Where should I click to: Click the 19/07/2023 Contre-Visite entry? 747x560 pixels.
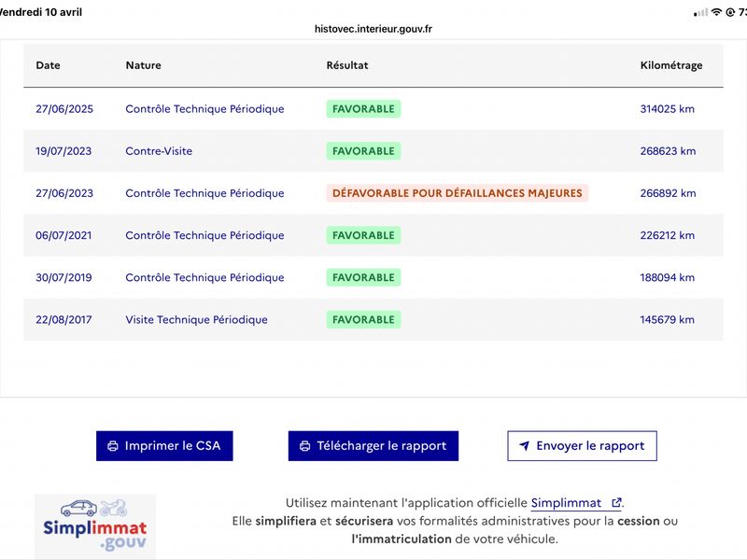[373, 151]
